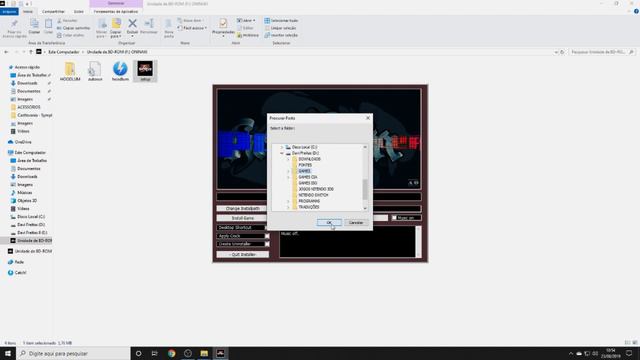Screen dimensions: 640x360
Task: Close the Procurar Pasta dialog
Action: tap(368, 118)
